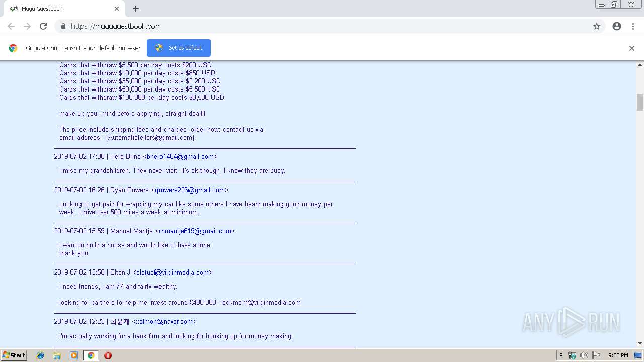Click timestamp 2019-07-02 17:30
Image resolution: width=644 pixels, height=362 pixels.
79,157
